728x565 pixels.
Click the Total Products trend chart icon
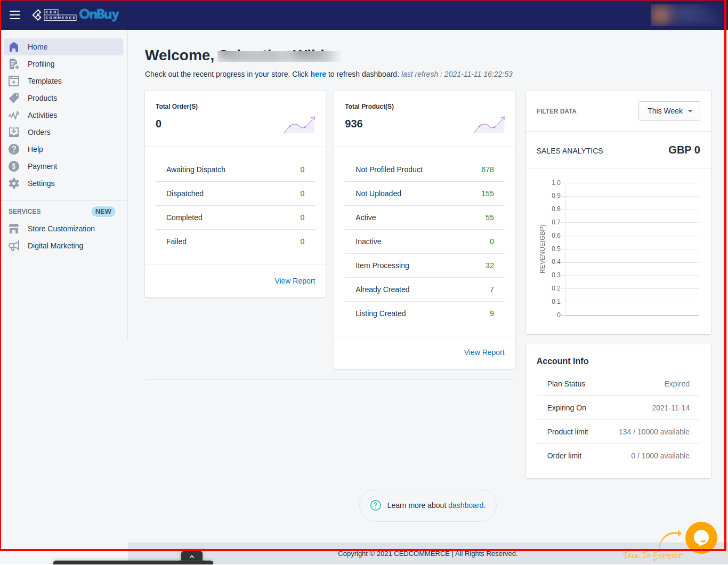(489, 125)
